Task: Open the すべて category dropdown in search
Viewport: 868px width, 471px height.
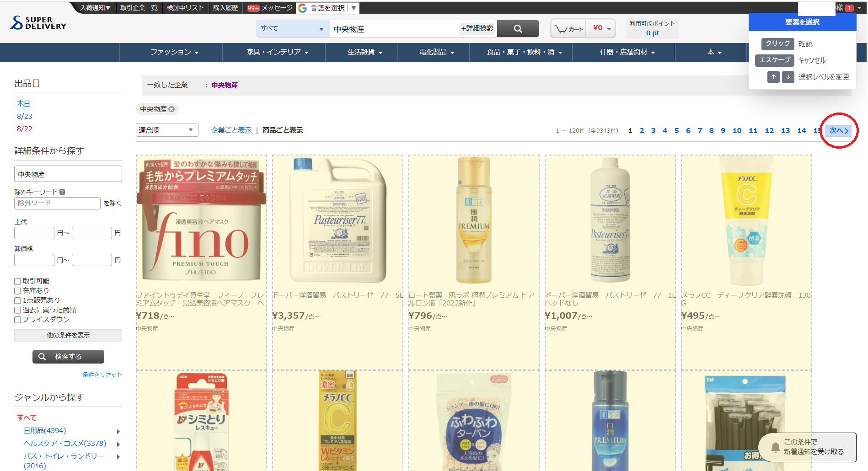Action: (293, 29)
